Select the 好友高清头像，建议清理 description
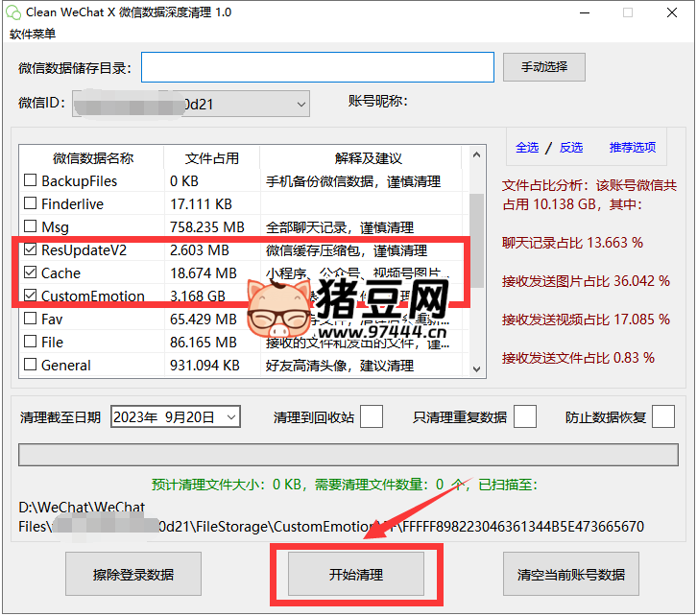Image resolution: width=697 pixels, height=616 pixels. 340,366
